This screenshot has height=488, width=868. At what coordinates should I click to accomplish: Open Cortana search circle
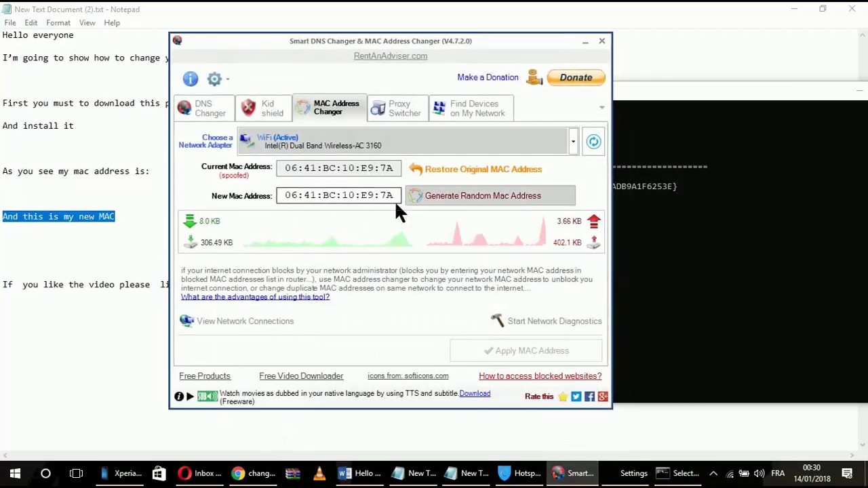[45, 473]
